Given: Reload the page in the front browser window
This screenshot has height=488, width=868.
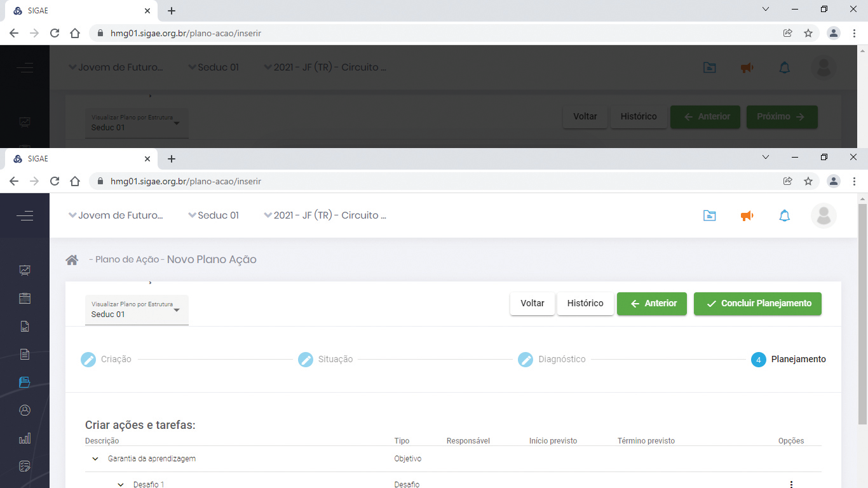Looking at the screenshot, I should point(55,181).
